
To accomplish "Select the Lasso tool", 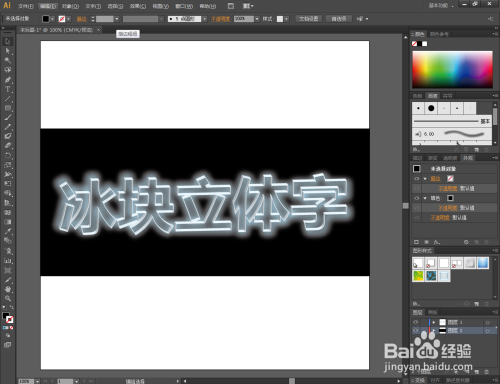I will [x=8, y=70].
